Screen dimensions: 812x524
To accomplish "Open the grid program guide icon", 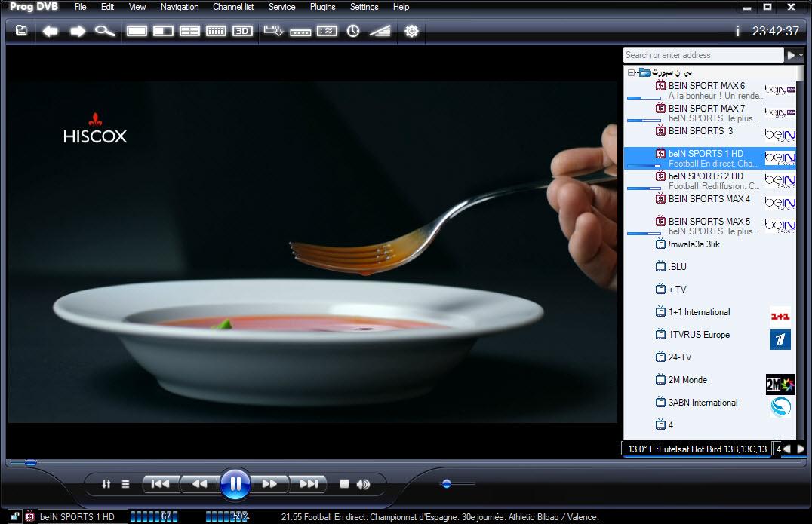I will click(216, 31).
